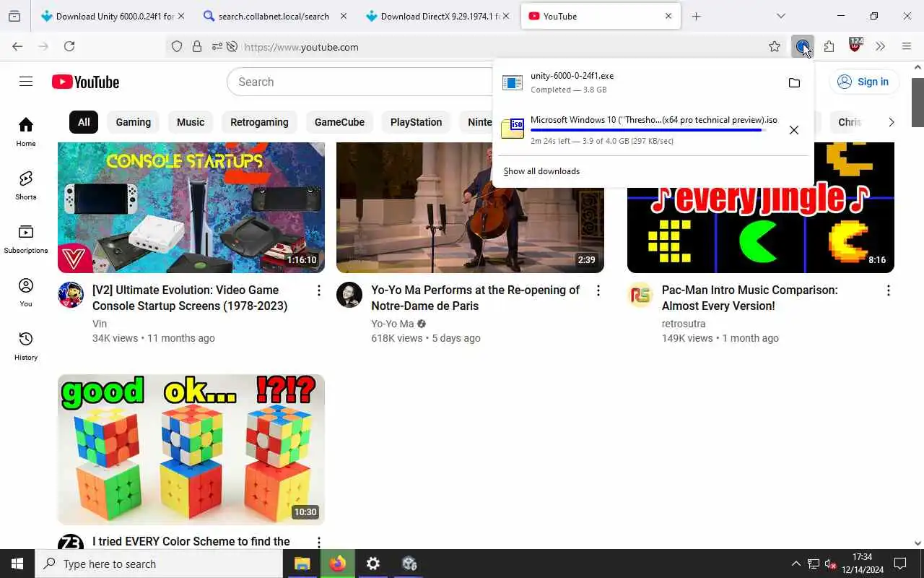The width and height of the screenshot is (924, 578).
Task: Click Show all downloads link
Action: [x=541, y=171]
